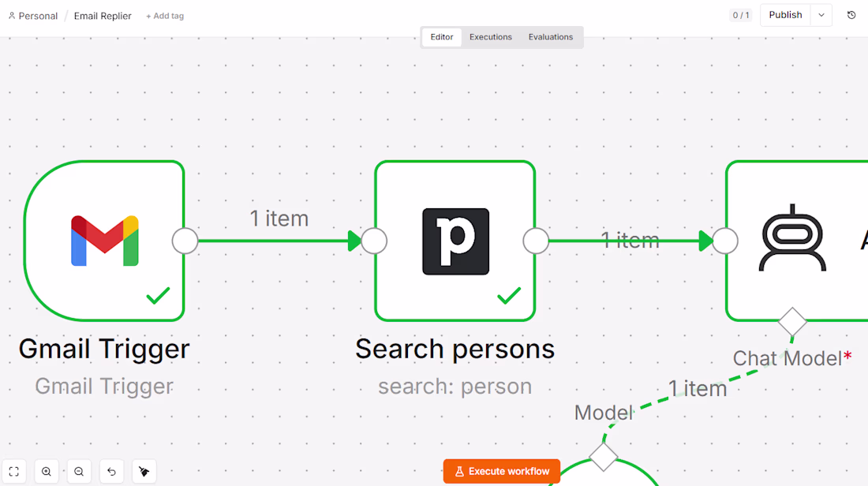Click Execute workflow button

coord(502,472)
